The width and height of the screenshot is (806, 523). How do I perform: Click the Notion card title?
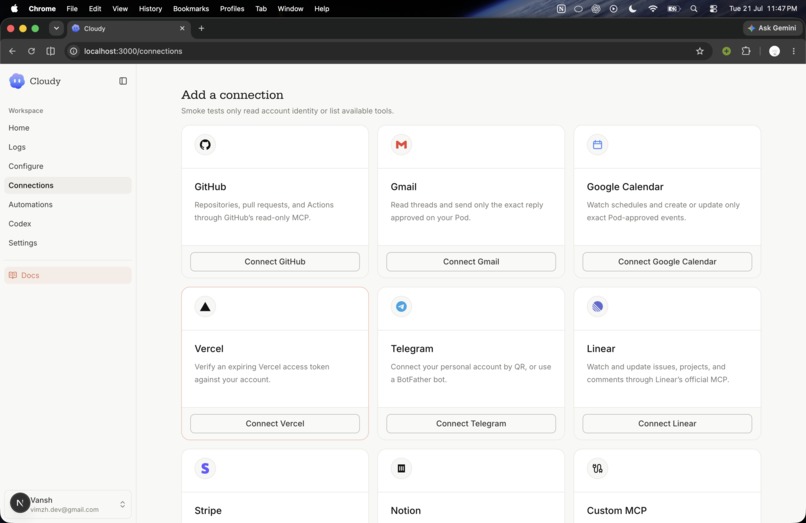point(406,511)
